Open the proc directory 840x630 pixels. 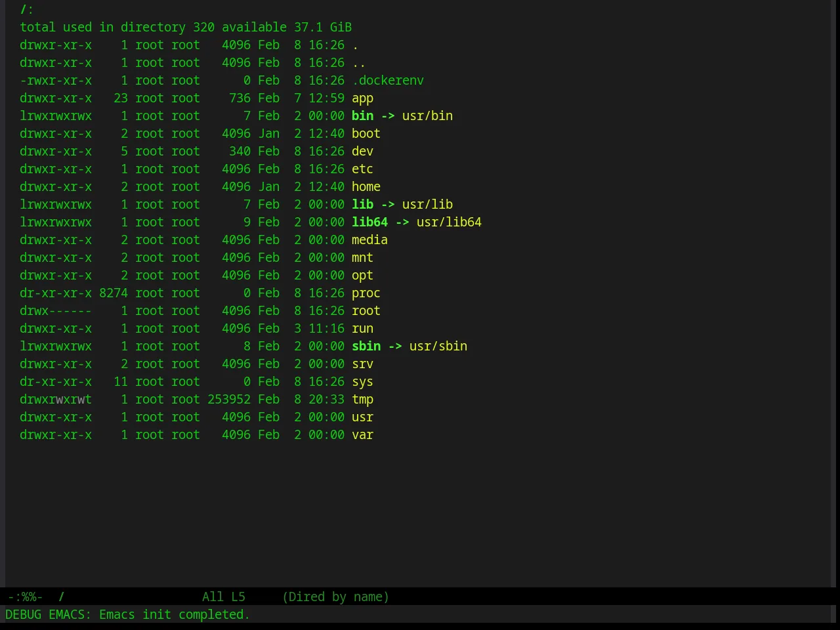366,293
